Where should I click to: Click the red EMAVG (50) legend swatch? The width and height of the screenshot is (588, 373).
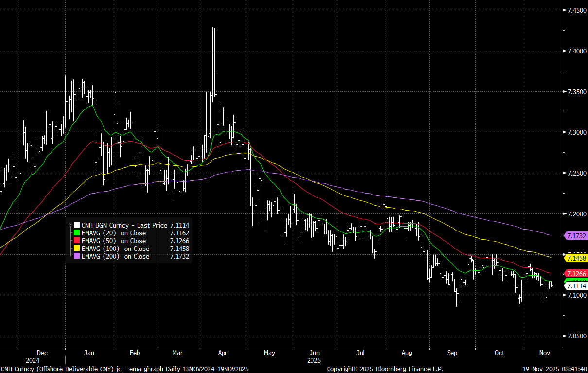click(76, 241)
